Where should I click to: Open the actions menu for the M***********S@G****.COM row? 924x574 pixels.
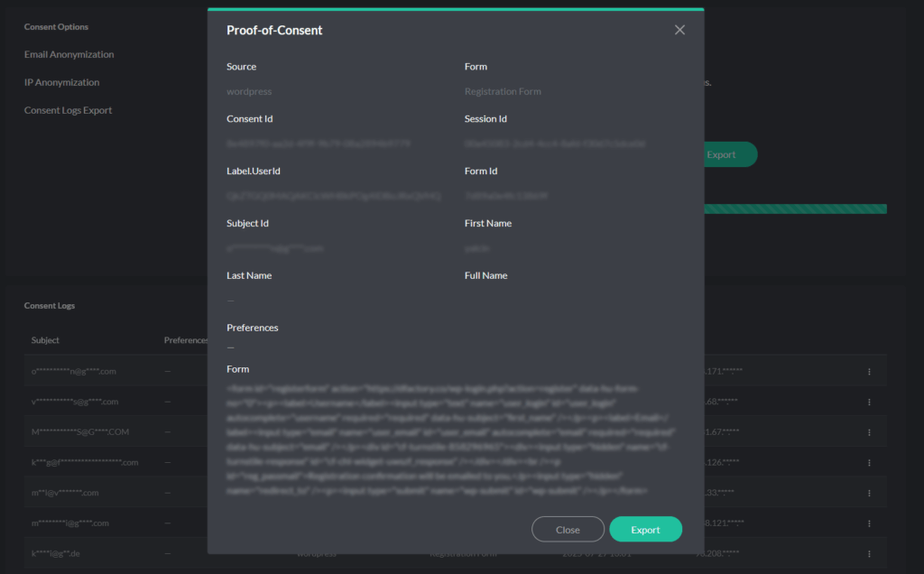[869, 432]
